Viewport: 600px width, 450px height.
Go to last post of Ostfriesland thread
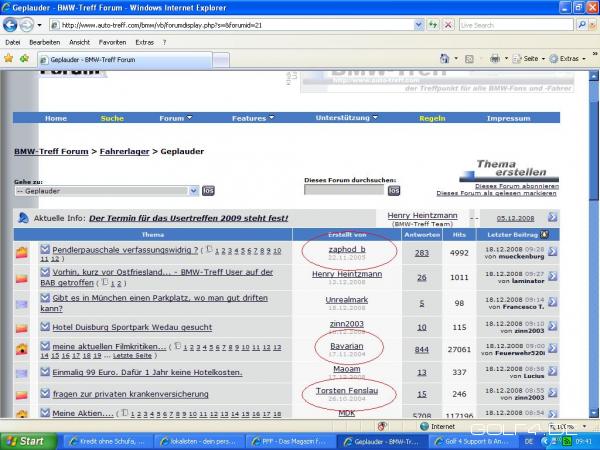point(553,276)
